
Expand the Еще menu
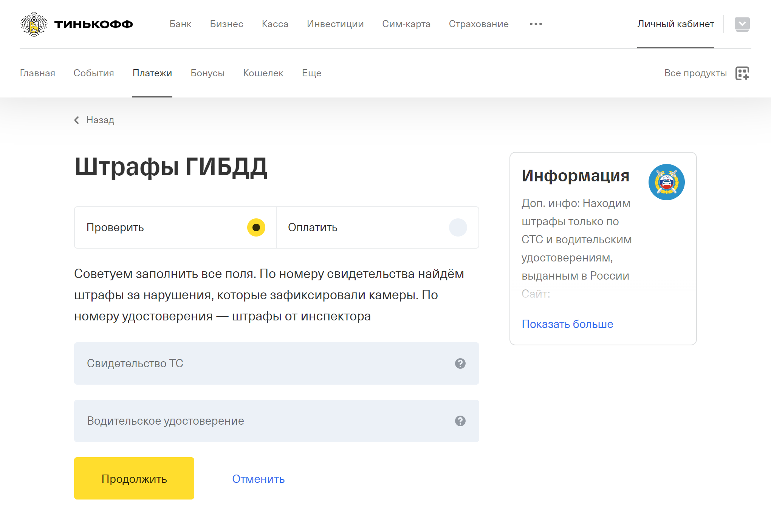pyautogui.click(x=311, y=73)
